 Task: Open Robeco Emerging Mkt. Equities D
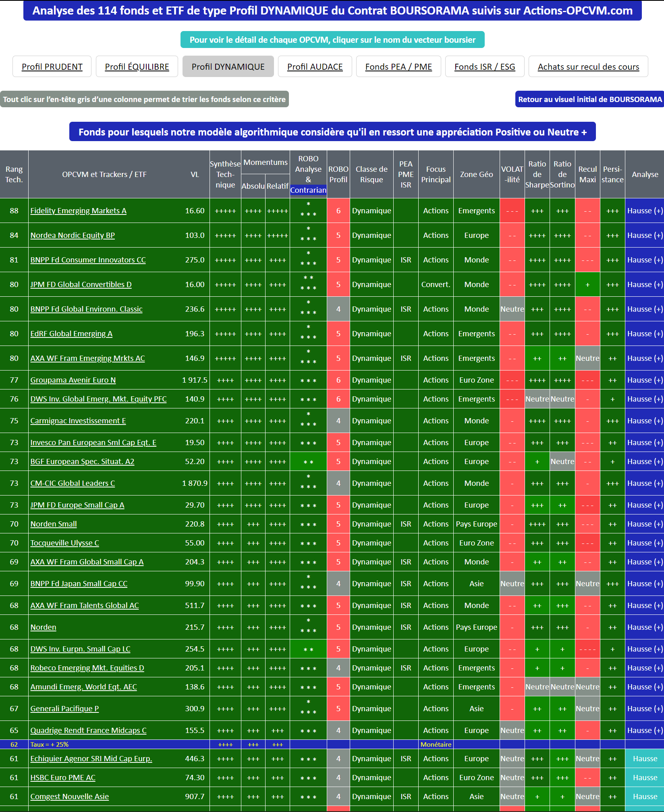click(87, 668)
